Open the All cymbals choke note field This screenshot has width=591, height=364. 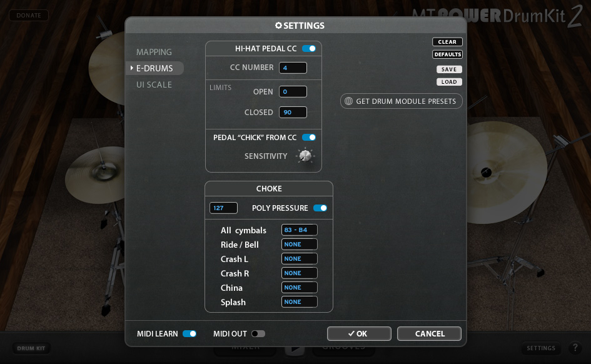click(x=300, y=230)
